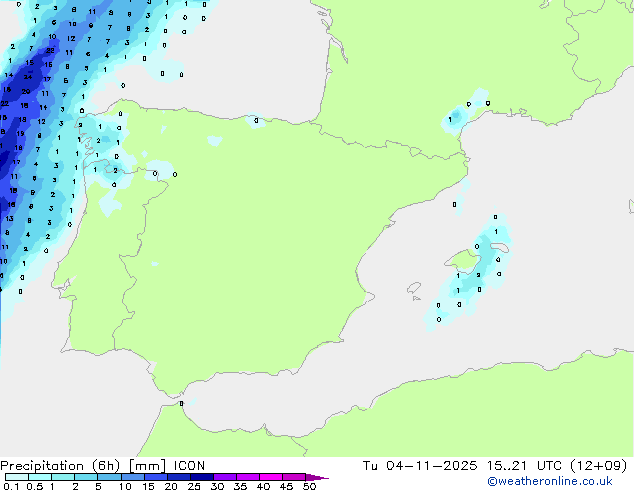
Task: Click the '[mm]' unit label
Action: pos(148,466)
